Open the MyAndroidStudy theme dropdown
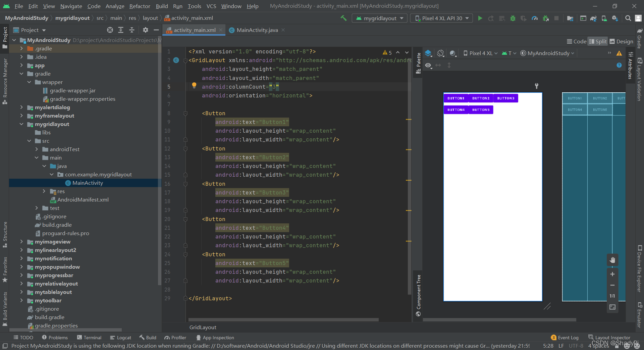Screen dimensions: 644x350 coord(547,53)
